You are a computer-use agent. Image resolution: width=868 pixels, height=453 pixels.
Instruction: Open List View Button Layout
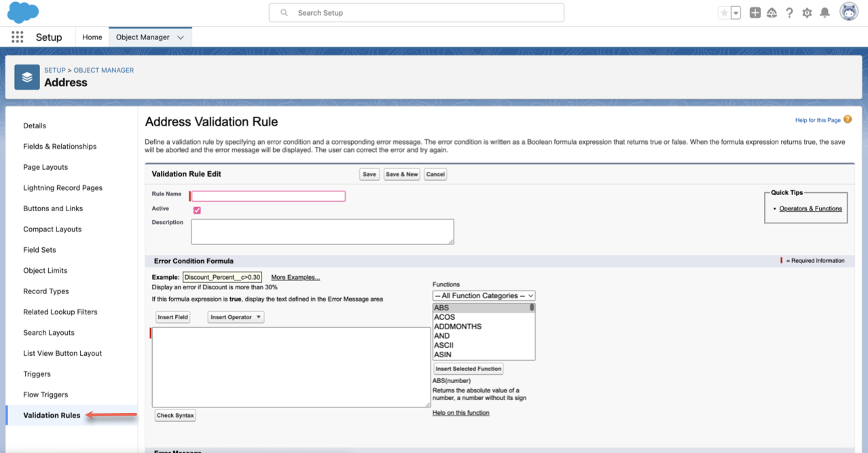coord(62,354)
